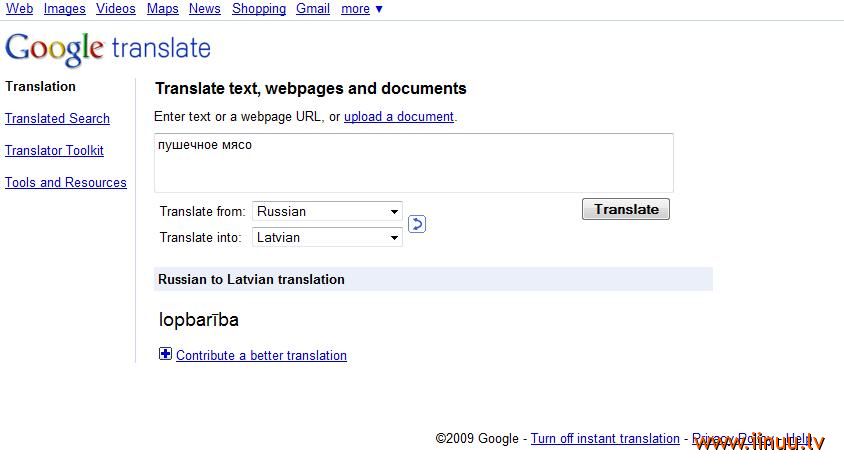Go to Web in the top navigation
The width and height of the screenshot is (844, 474).
click(19, 9)
